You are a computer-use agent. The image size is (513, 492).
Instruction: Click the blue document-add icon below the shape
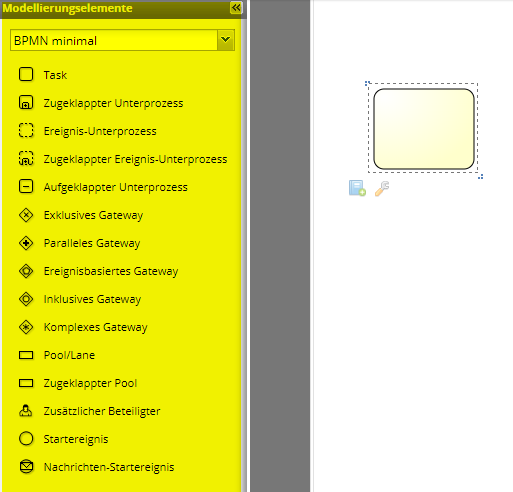click(357, 188)
